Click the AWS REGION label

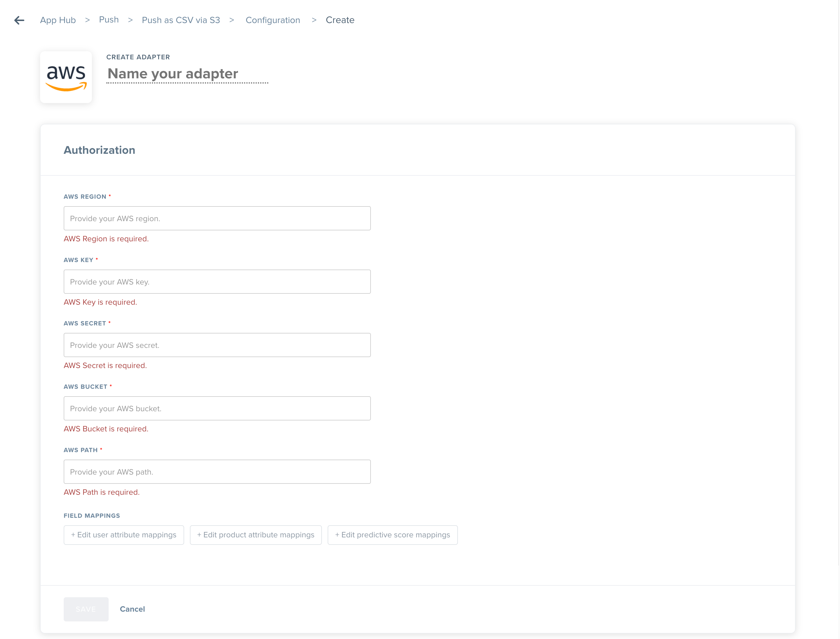click(85, 197)
